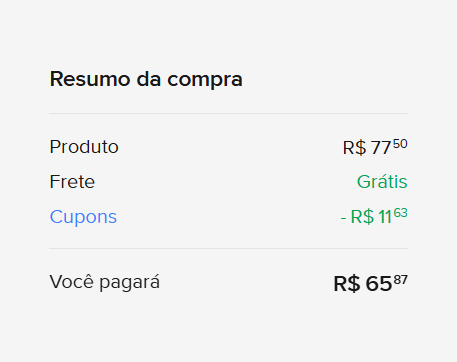The width and height of the screenshot is (457, 362).
Task: Open the Cupons link
Action: [x=83, y=217]
